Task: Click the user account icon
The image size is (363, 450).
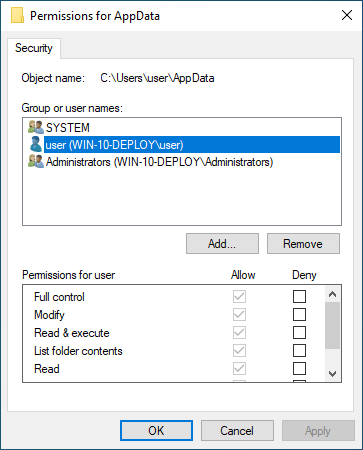Action: (36, 144)
